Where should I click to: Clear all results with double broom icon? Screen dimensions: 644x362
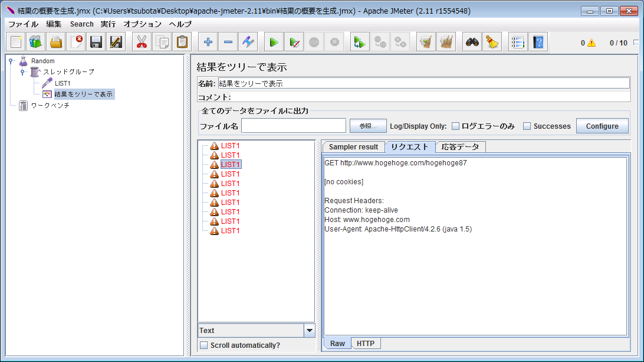click(446, 42)
